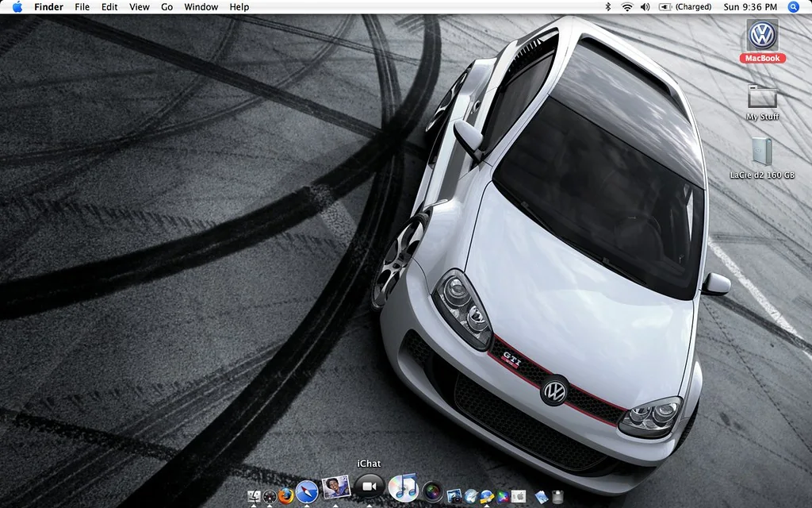Launch iTunes from the Dock
The width and height of the screenshot is (812, 508).
click(x=403, y=487)
